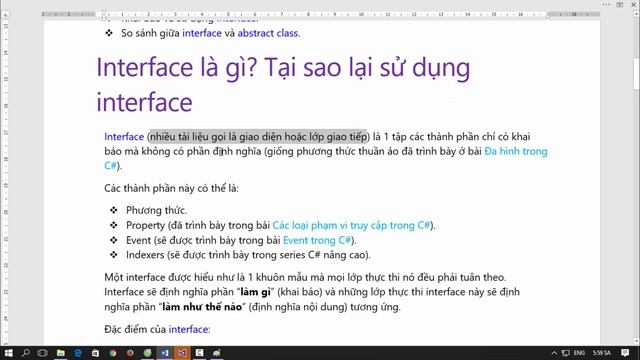The image size is (640, 360).
Task: Open the orange-red round browser icon on taskbar
Action: (x=130, y=353)
